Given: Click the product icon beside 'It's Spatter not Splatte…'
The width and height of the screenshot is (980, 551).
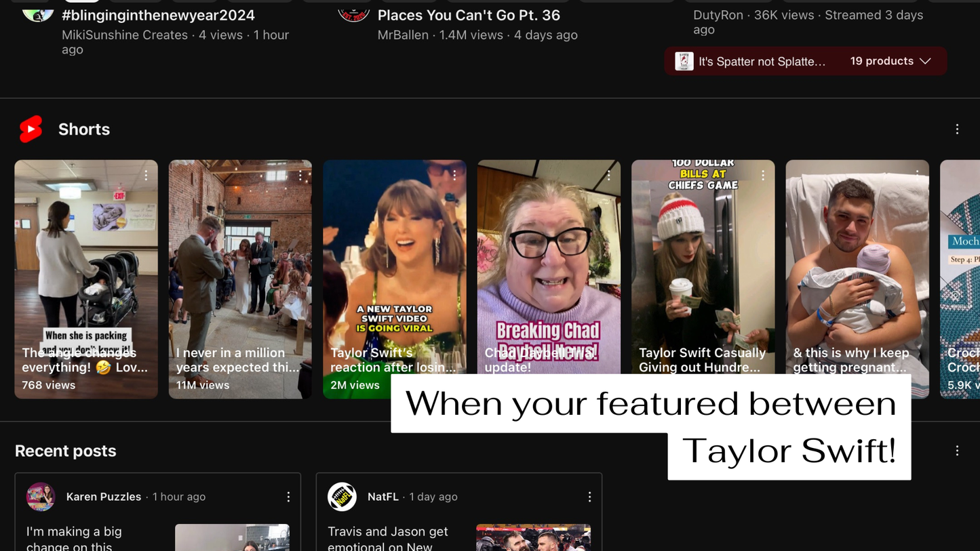Looking at the screenshot, I should [684, 61].
